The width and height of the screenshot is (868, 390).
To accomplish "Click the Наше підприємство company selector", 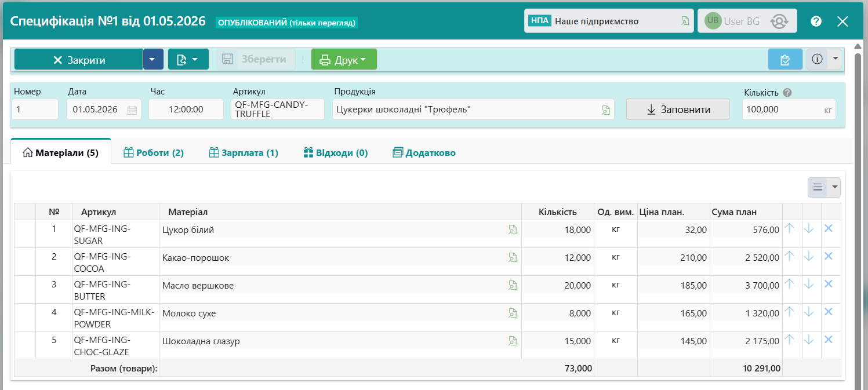I will tap(609, 21).
